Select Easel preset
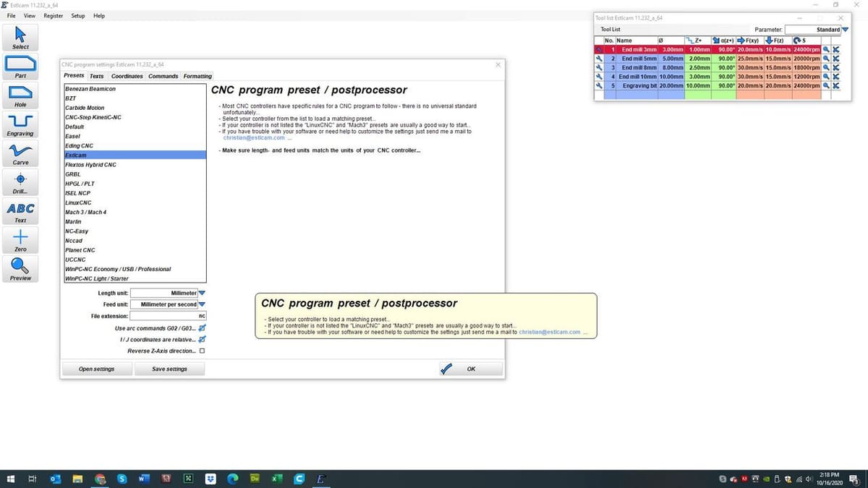868x488 pixels. (135, 136)
